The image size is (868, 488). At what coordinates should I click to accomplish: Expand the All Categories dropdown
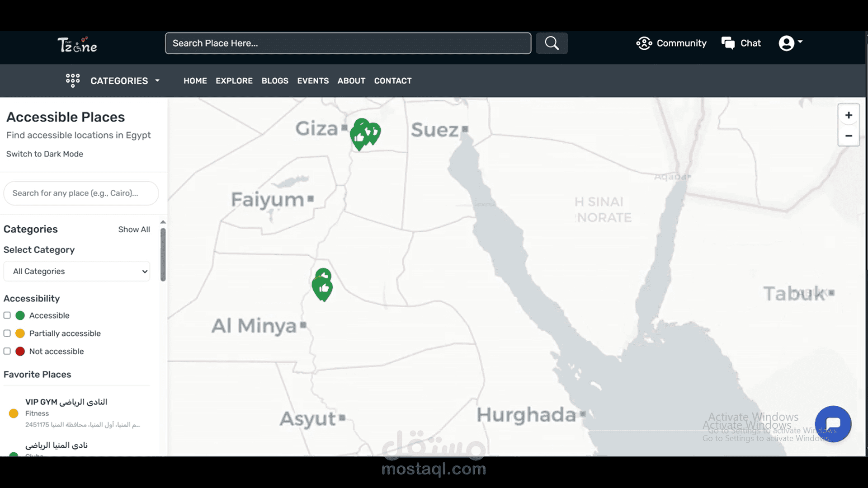click(x=77, y=271)
